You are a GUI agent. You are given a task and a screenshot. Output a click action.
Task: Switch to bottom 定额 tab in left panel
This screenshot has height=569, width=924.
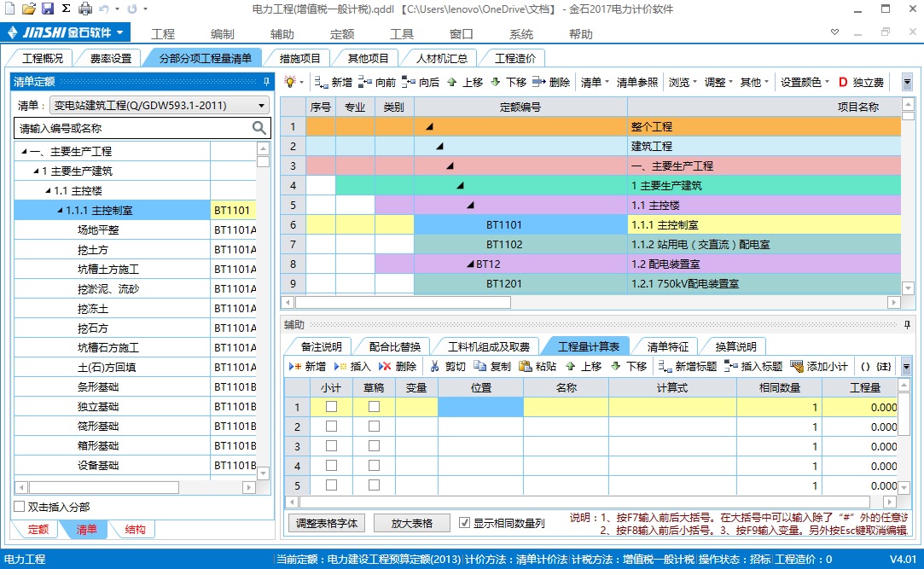38,530
